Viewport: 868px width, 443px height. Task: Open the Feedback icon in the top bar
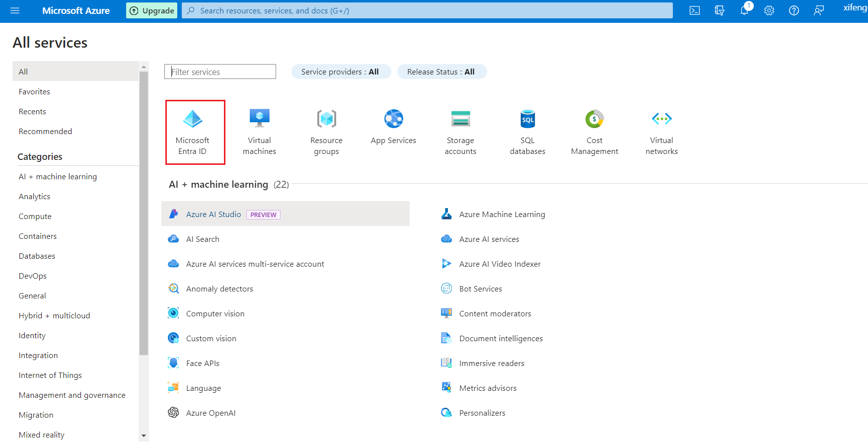click(819, 10)
